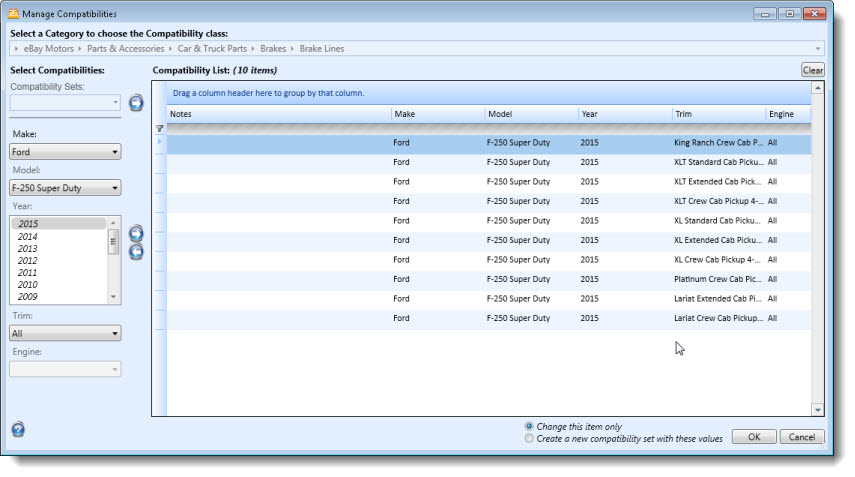
Task: Click the Manage Compatibilities title bar icon
Action: (x=14, y=14)
